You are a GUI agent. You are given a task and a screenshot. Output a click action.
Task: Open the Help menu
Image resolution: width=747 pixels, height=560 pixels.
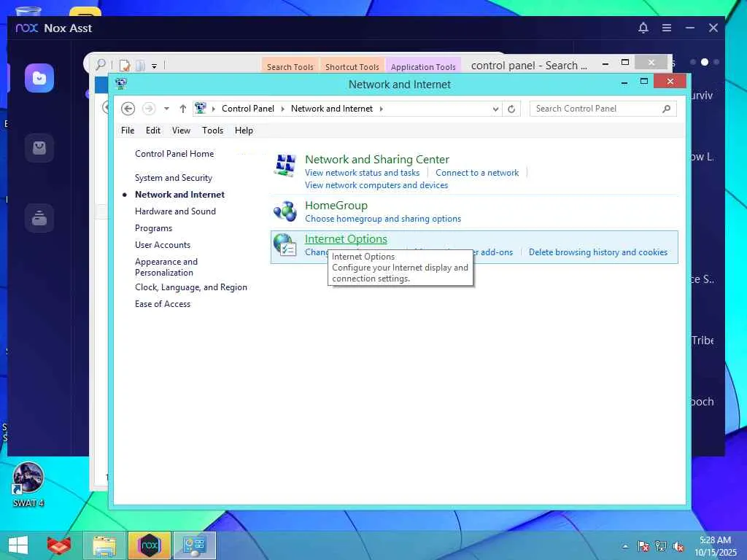coord(244,130)
